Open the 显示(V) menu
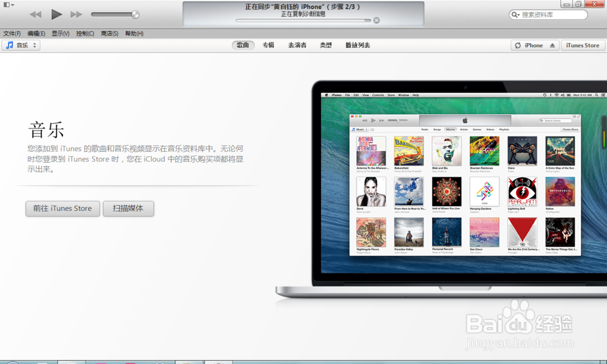The image size is (607, 364). 60,33
